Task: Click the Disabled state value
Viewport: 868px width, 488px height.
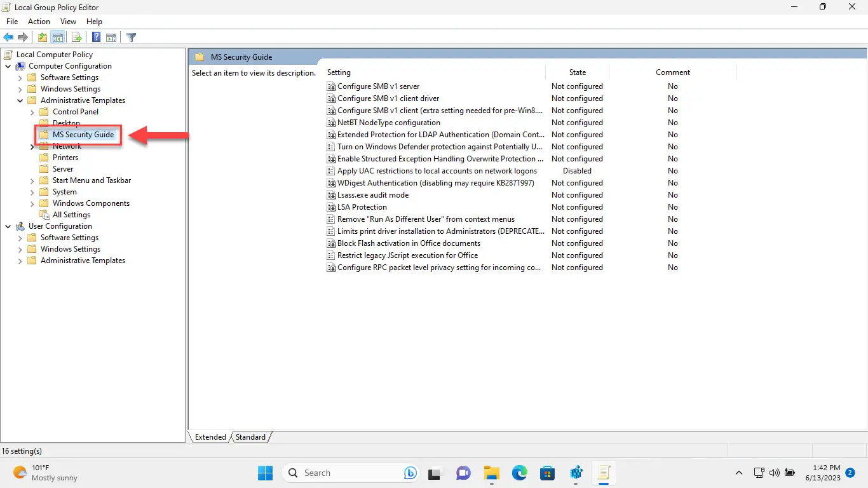Action: pyautogui.click(x=577, y=171)
